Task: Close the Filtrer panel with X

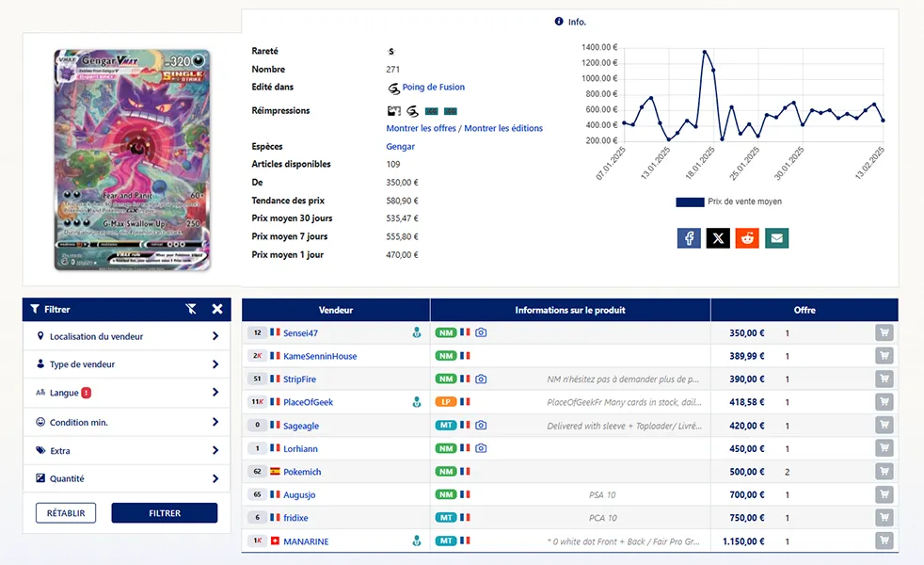Action: [x=217, y=309]
